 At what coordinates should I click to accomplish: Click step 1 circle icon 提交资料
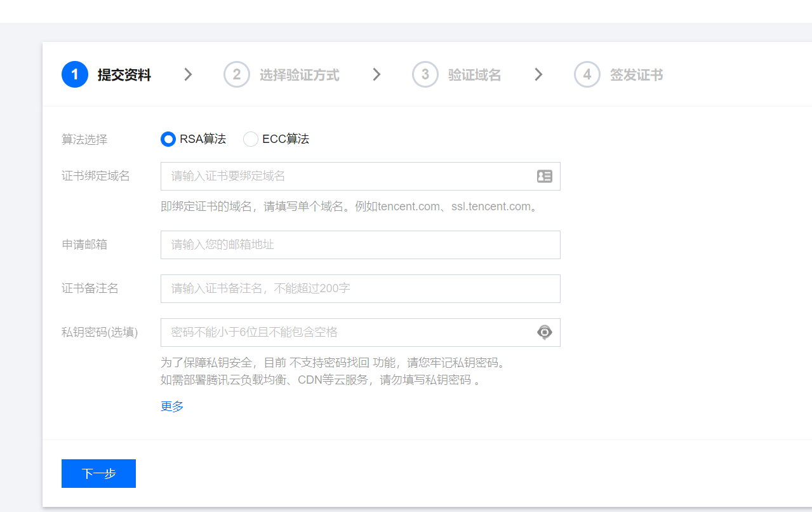[75, 75]
